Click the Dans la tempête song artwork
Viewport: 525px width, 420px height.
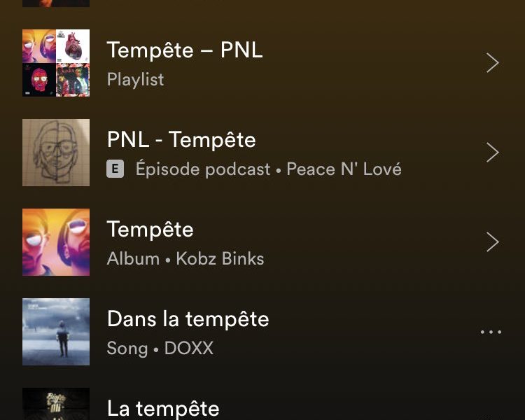point(56,332)
